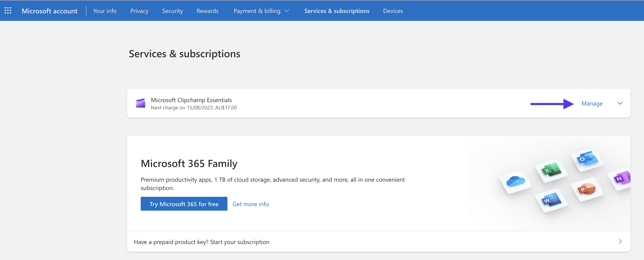Open the Get more info link
Screen dimensions: 644x260
[251, 204]
